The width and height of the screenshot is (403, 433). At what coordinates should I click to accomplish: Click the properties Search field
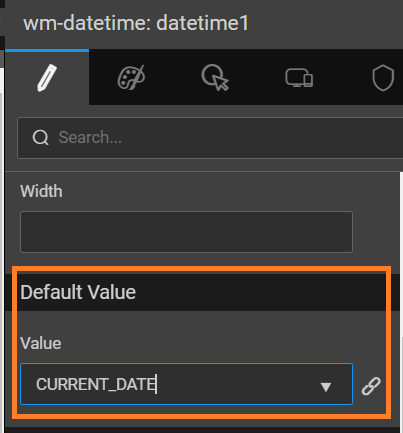point(210,138)
